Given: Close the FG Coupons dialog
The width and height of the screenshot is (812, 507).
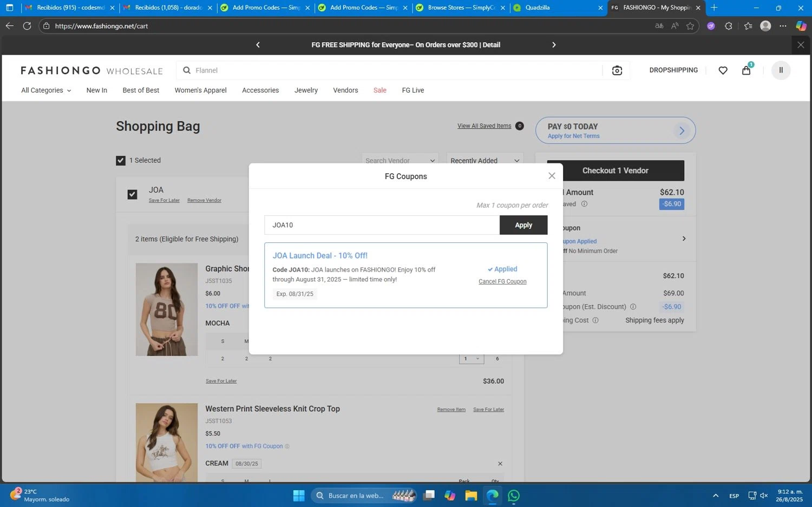Looking at the screenshot, I should click(552, 176).
